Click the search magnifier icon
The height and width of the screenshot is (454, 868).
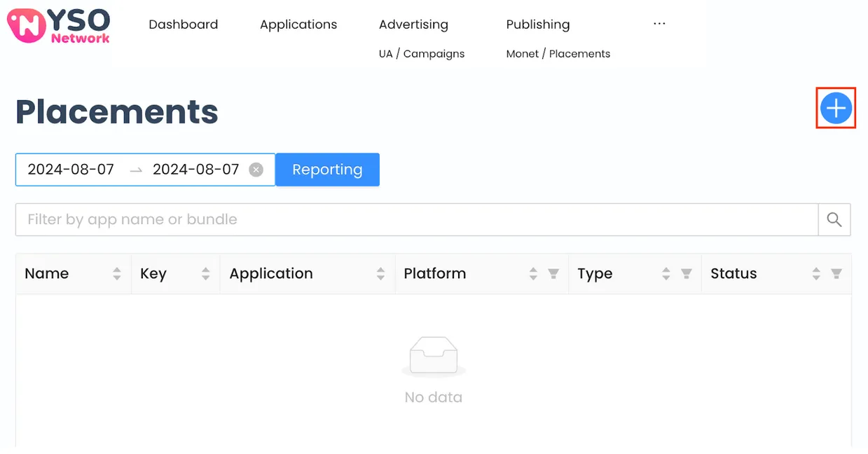834,219
